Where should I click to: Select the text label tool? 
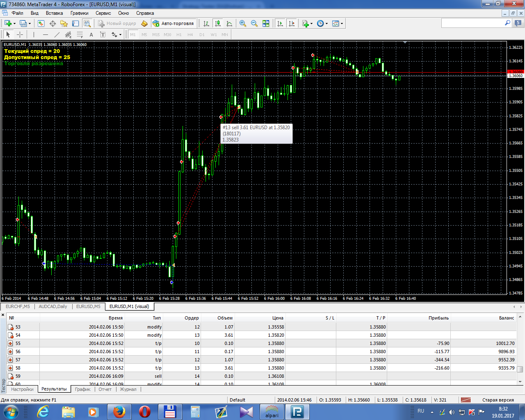103,34
